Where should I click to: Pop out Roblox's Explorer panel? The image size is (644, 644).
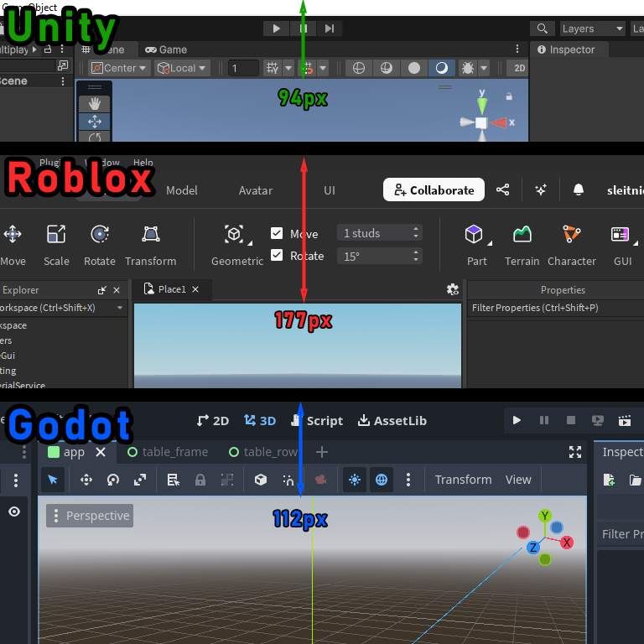tap(101, 290)
